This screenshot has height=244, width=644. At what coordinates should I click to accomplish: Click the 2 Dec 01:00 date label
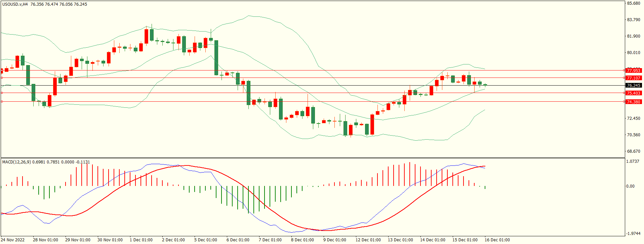click(173, 240)
